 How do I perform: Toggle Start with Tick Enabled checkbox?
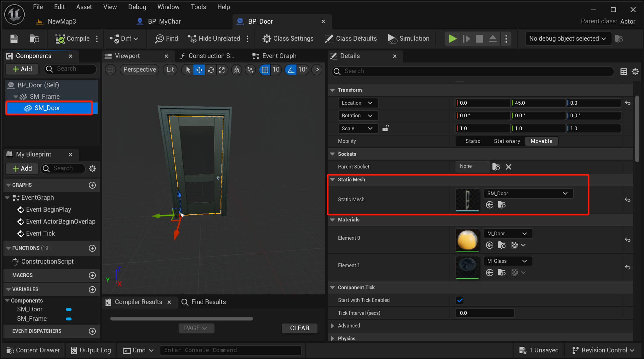tap(460, 300)
